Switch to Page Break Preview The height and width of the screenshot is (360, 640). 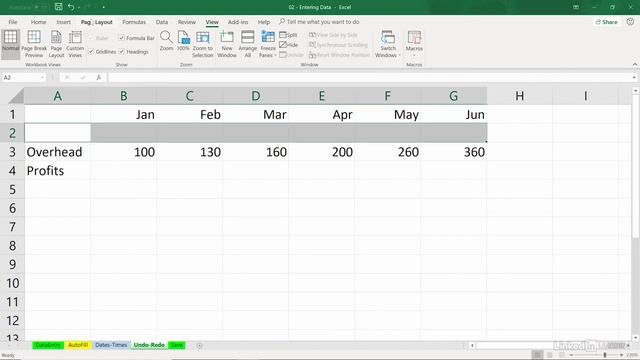pyautogui.click(x=34, y=44)
